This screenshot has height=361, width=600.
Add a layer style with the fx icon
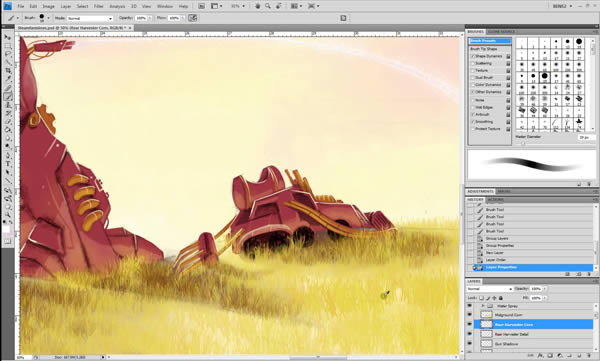[x=541, y=356]
